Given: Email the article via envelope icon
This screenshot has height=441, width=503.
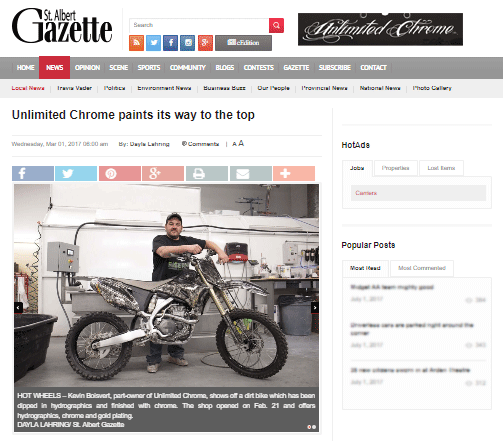Looking at the screenshot, I should (x=251, y=173).
